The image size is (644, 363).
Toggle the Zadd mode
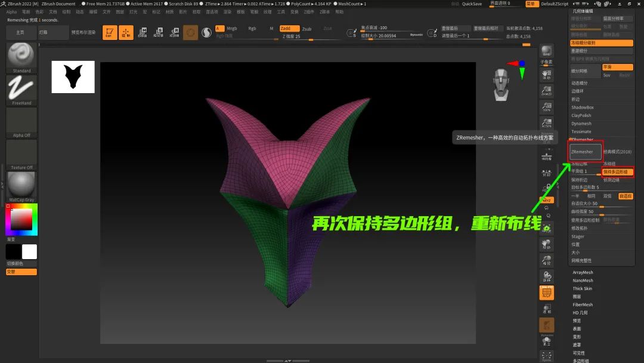(x=289, y=29)
